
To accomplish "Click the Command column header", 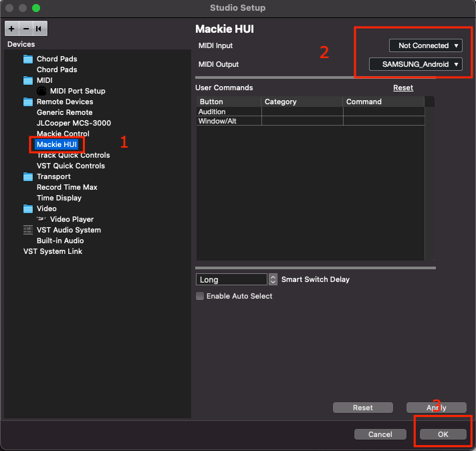I will click(364, 102).
